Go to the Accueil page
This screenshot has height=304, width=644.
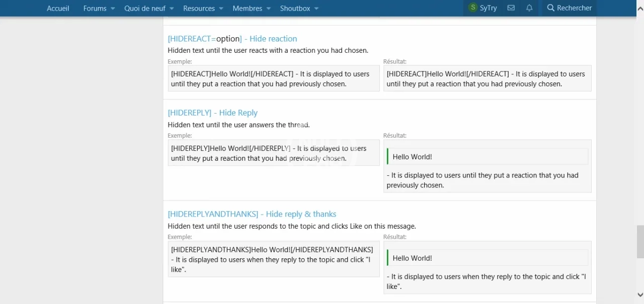point(58,8)
